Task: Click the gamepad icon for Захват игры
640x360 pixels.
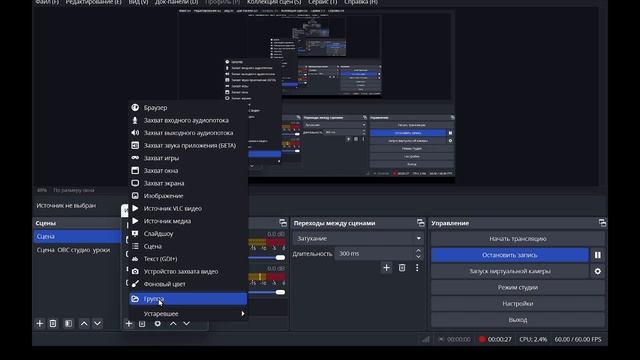Action: tap(135, 158)
